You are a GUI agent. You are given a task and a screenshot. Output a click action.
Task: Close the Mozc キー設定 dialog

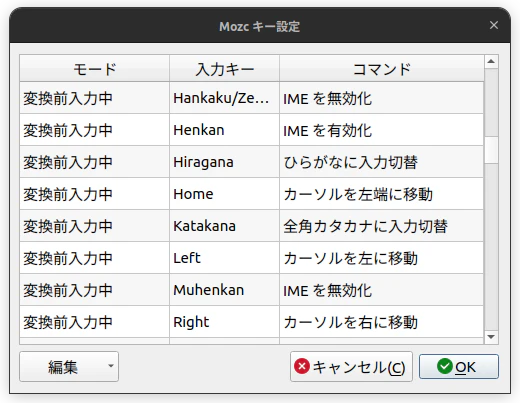494,25
